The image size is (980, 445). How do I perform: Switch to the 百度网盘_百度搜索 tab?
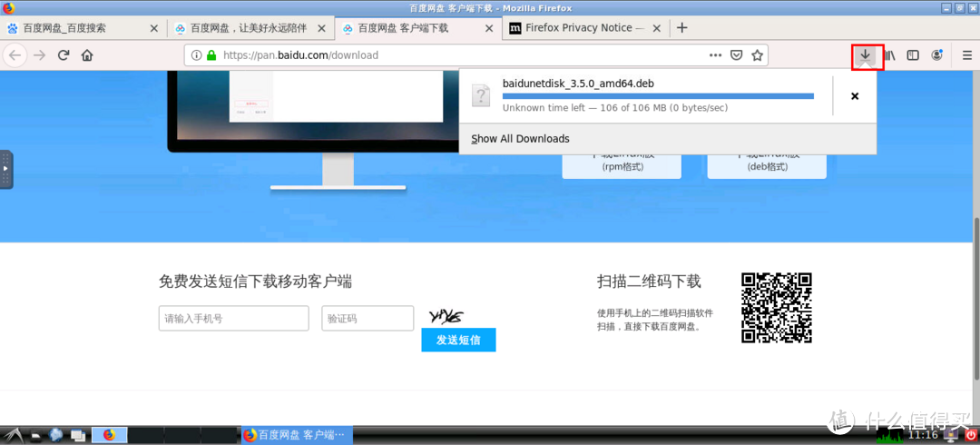(83, 28)
